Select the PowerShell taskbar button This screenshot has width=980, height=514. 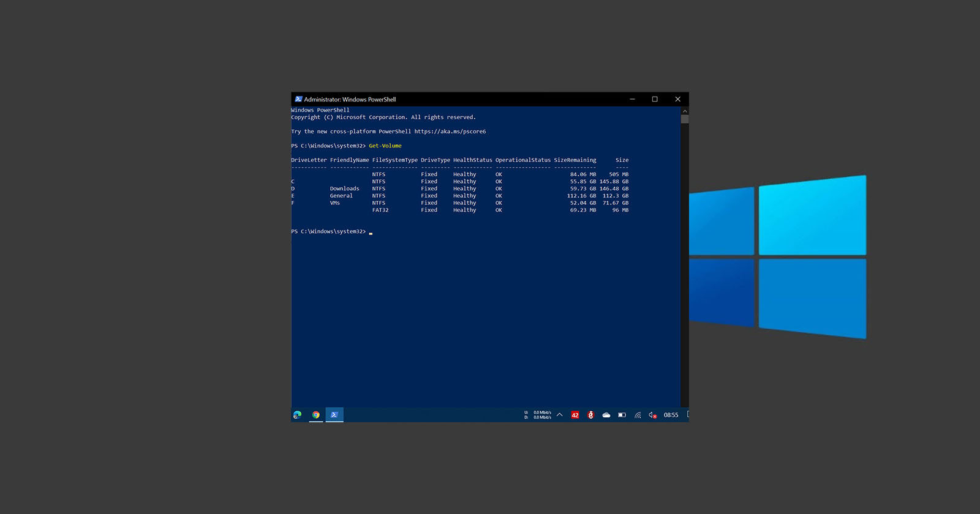[334, 415]
